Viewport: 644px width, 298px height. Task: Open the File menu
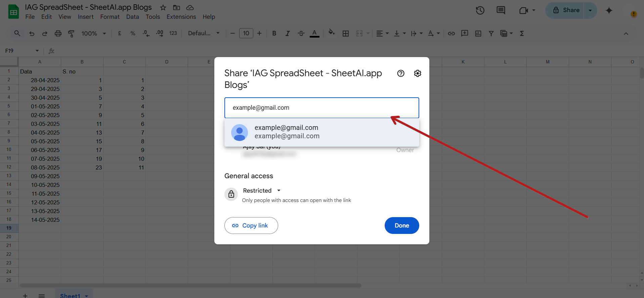[x=30, y=17]
